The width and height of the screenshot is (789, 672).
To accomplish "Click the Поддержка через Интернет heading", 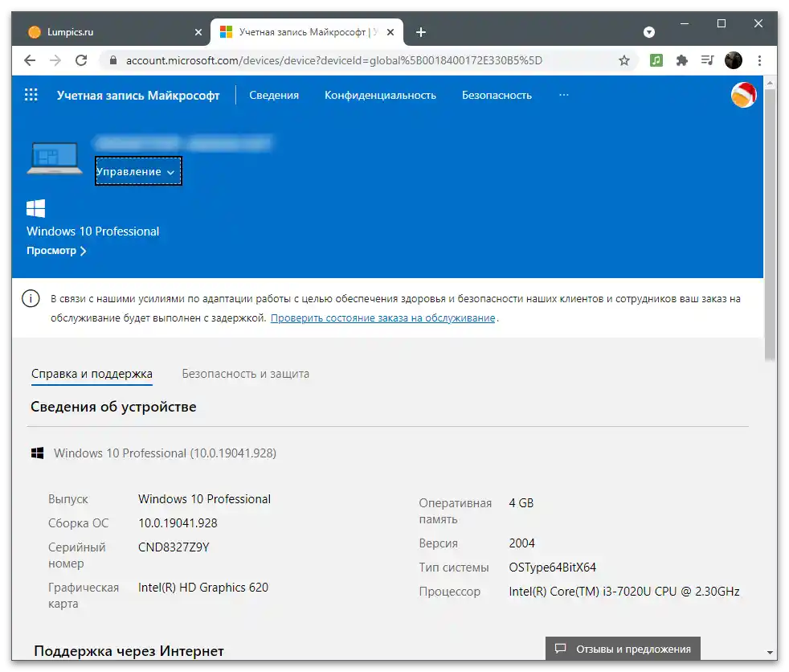I will point(129,651).
